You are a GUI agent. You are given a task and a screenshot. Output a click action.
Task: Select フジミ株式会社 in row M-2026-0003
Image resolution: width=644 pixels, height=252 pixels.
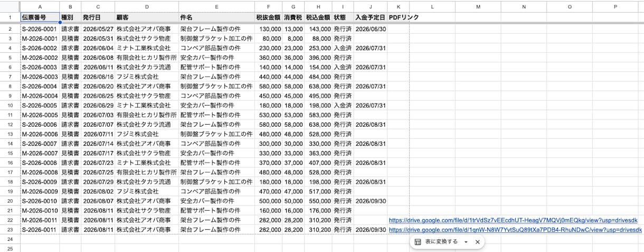(147, 77)
